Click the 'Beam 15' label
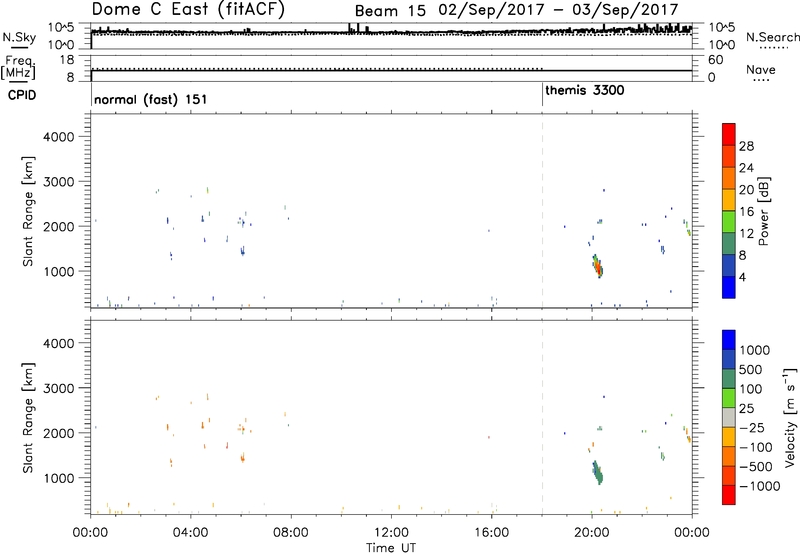The width and height of the screenshot is (800, 554). (390, 11)
